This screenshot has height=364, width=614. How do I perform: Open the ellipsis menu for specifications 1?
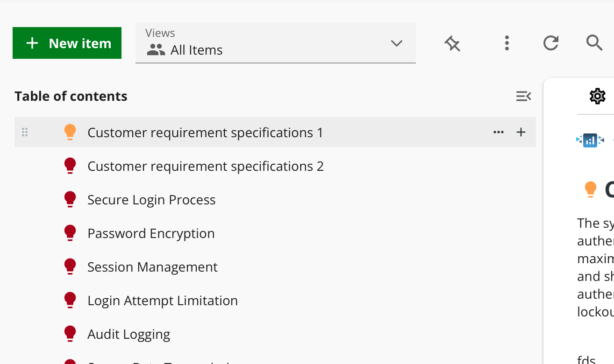pos(499,133)
